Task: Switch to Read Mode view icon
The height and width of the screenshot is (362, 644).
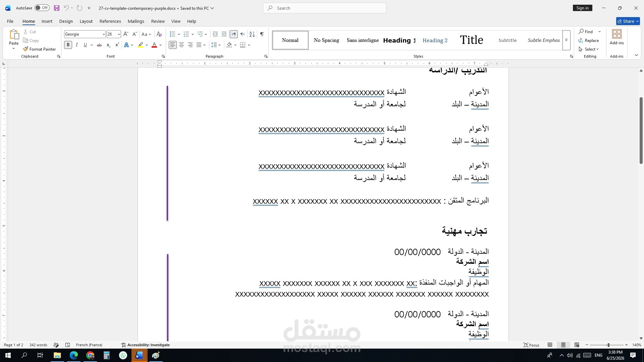Action: 550,345
